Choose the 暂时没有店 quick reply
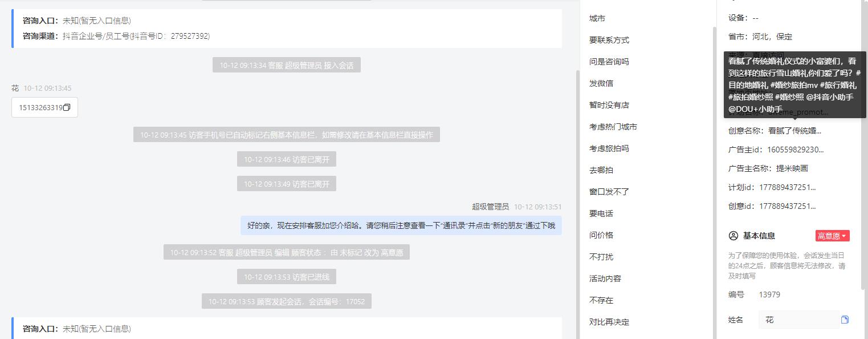 click(609, 105)
